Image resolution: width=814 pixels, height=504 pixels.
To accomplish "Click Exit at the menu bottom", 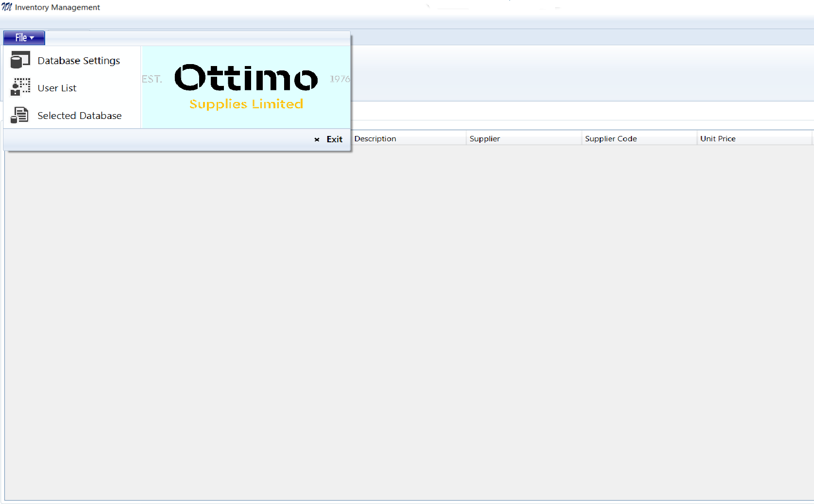I will point(335,139).
